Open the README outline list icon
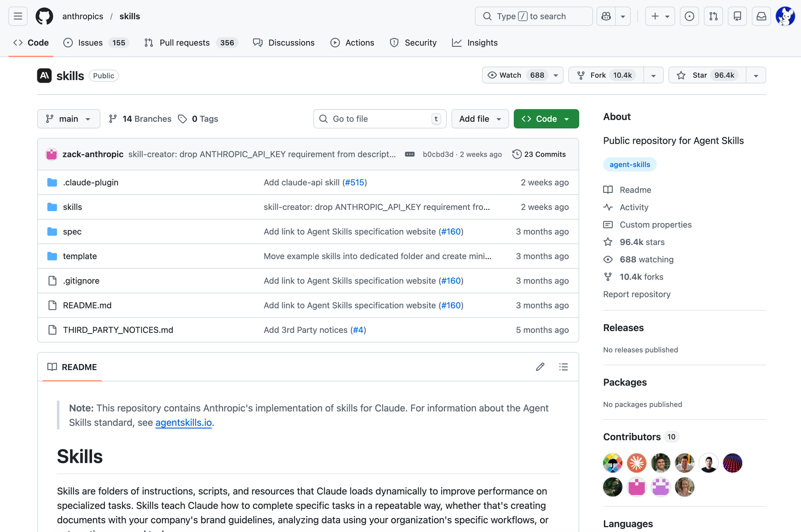Viewport: 801px width, 532px height. point(564,367)
